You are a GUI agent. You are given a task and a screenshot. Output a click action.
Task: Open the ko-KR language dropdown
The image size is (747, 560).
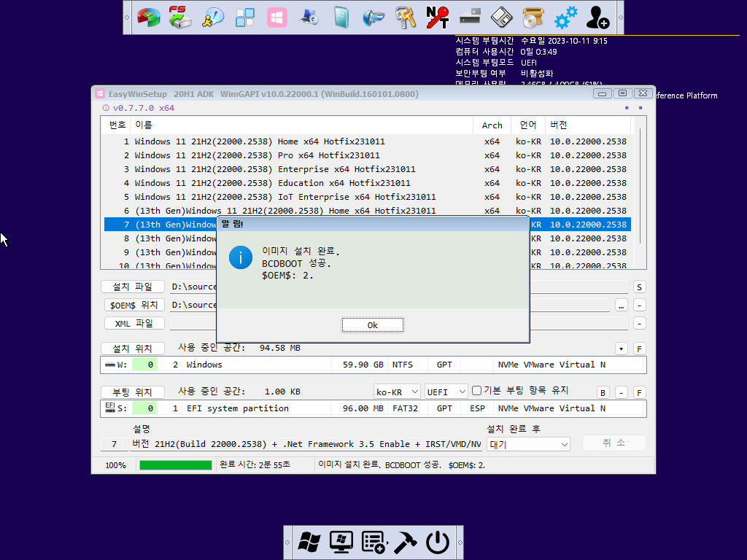click(397, 392)
